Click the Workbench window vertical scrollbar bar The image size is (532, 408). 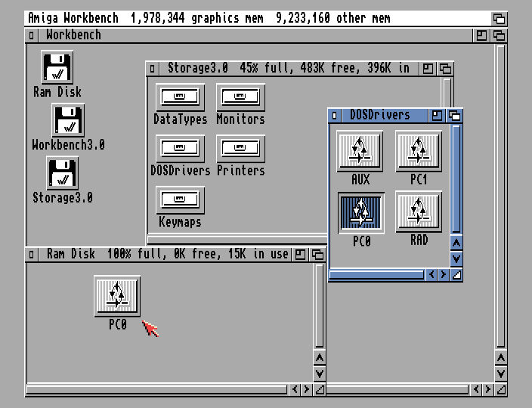pyautogui.click(x=501, y=196)
